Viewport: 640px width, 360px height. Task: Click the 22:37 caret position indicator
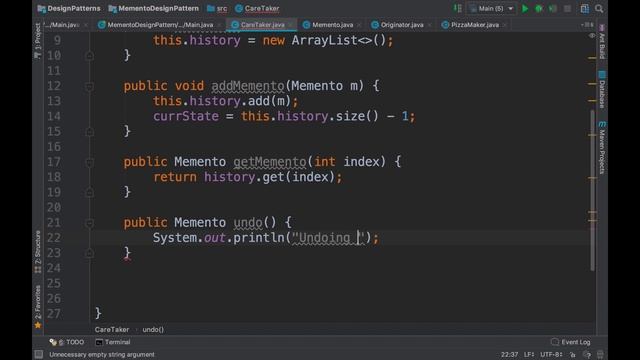[x=509, y=354]
